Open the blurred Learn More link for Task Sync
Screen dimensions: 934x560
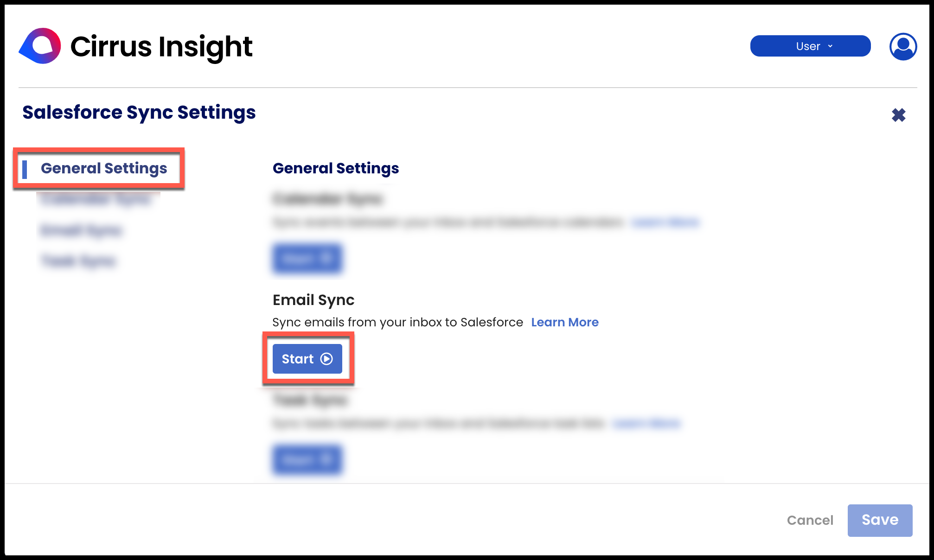pyautogui.click(x=646, y=423)
